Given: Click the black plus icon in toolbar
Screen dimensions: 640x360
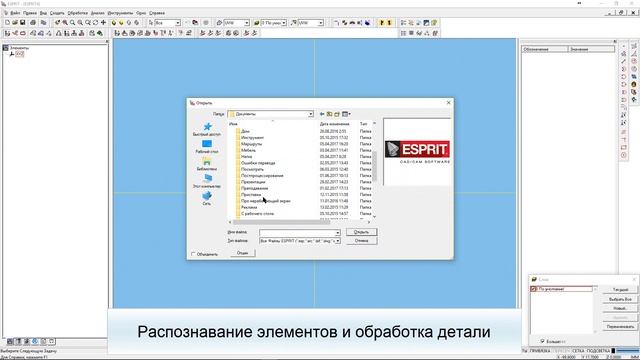Looking at the screenshot, I should (x=103, y=23).
